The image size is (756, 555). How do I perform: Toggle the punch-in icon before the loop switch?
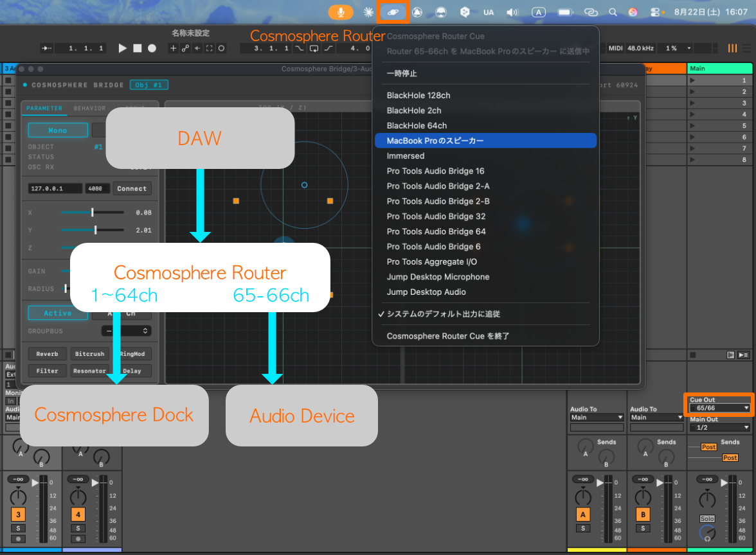300,48
